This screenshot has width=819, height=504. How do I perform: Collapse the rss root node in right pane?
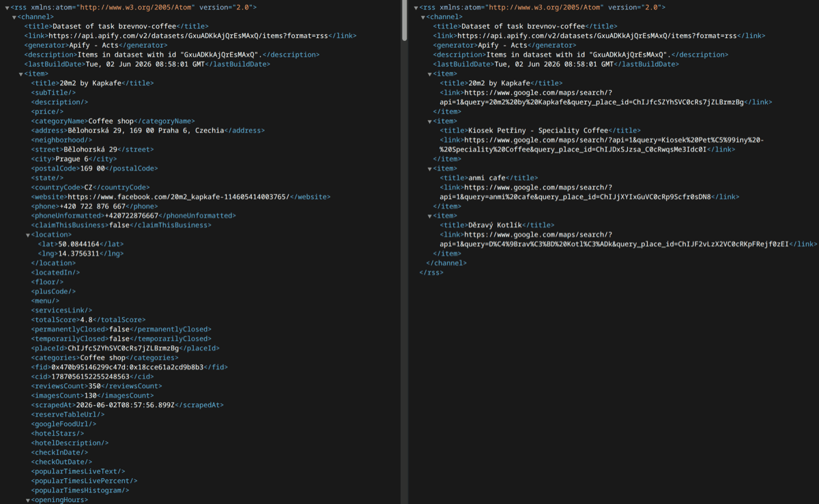click(x=416, y=8)
